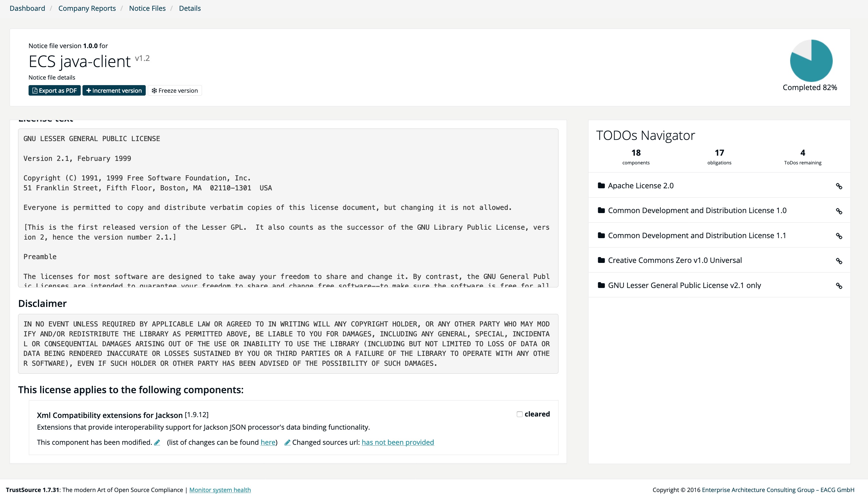This screenshot has width=868, height=499.
Task: Click inside the Disclaimer text box
Action: click(288, 344)
